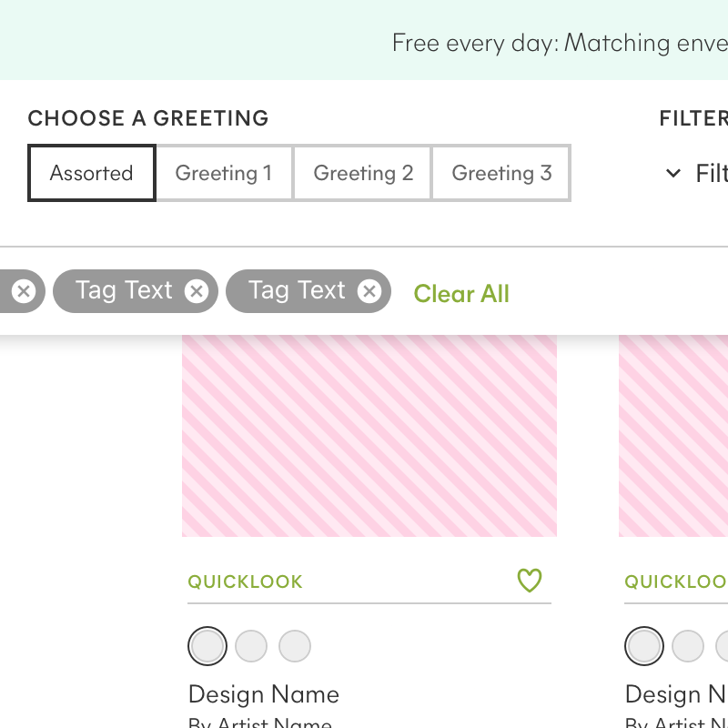The width and height of the screenshot is (728, 728).
Task: Switch to the Greeting 3 option
Action: click(x=501, y=173)
